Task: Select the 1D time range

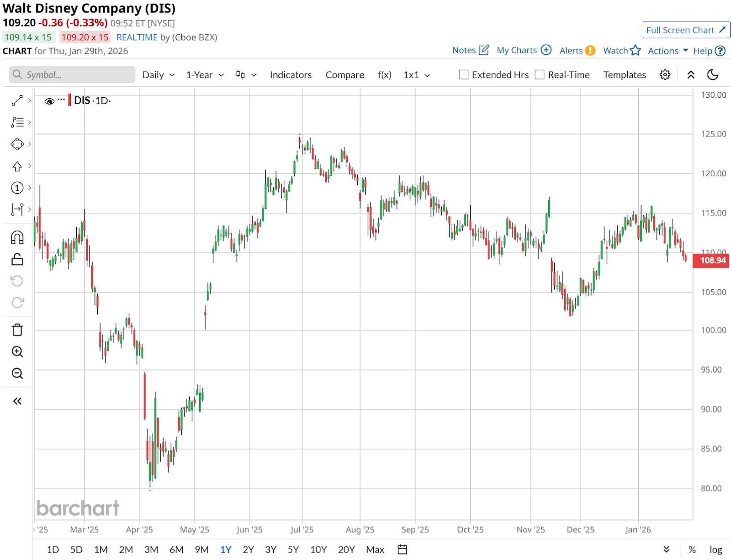Action: [x=53, y=549]
